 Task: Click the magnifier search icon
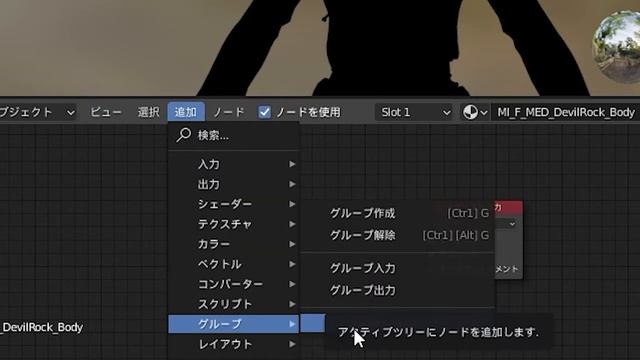pos(183,135)
